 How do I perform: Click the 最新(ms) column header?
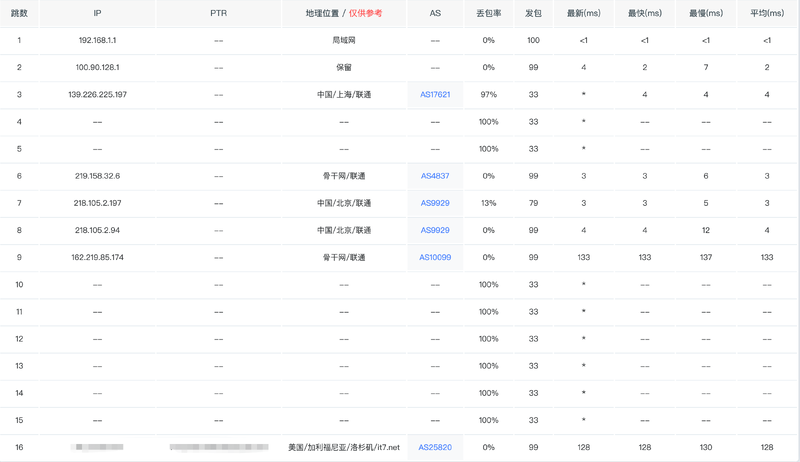[584, 13]
